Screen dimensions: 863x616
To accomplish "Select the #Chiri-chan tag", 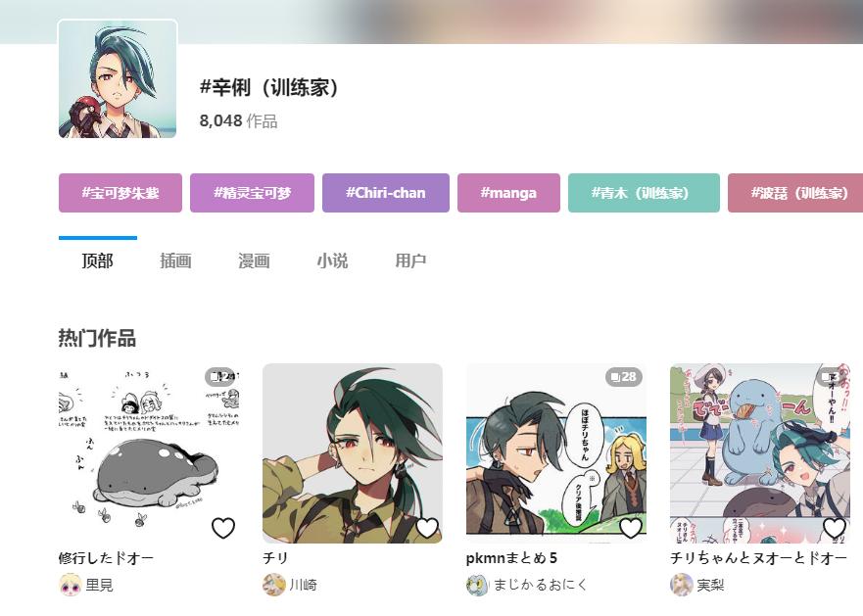I will click(x=386, y=193).
